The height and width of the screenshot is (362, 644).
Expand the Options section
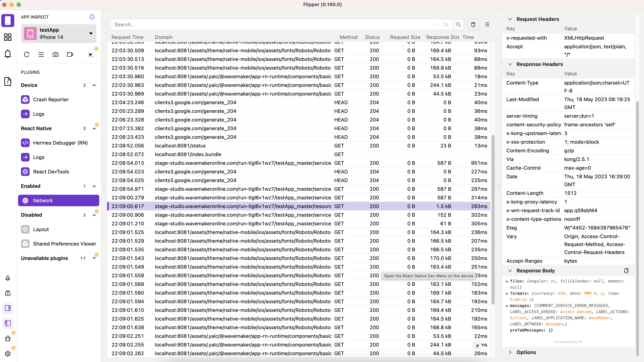point(510,352)
